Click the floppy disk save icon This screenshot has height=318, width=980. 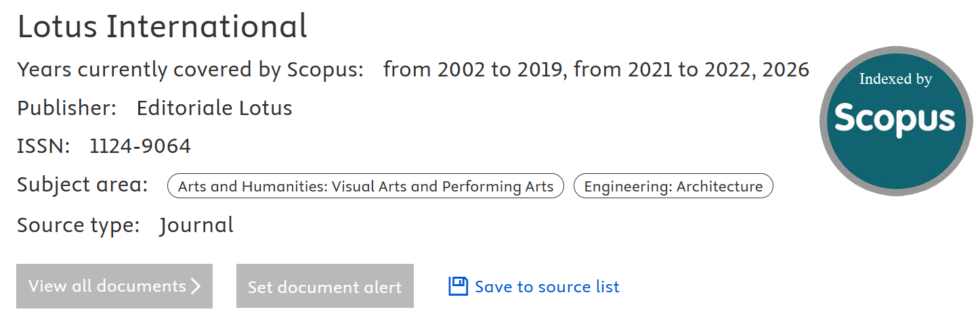coord(459,287)
